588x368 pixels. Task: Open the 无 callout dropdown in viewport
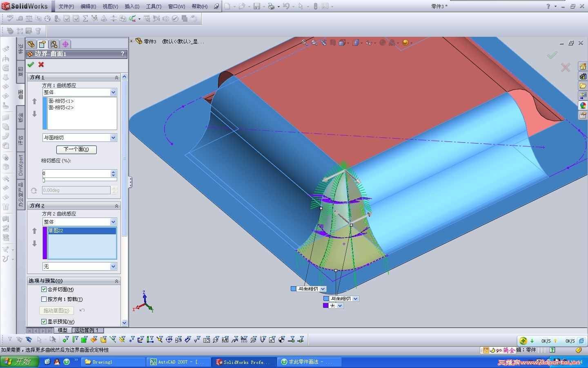340,306
